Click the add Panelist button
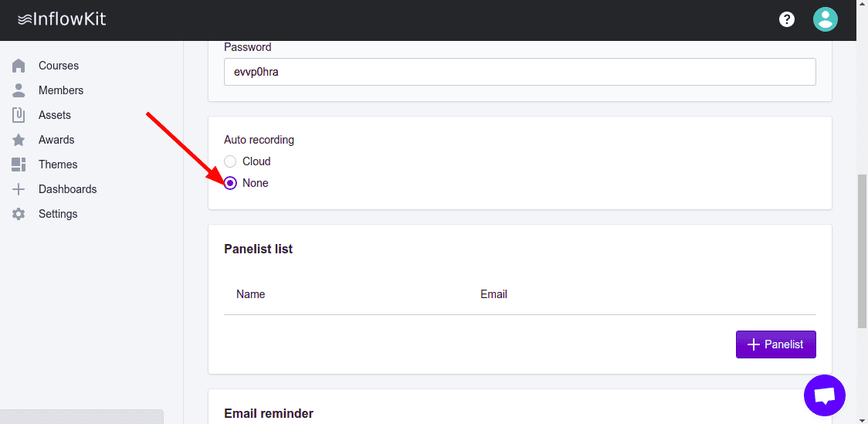This screenshot has width=868, height=424. coord(775,344)
